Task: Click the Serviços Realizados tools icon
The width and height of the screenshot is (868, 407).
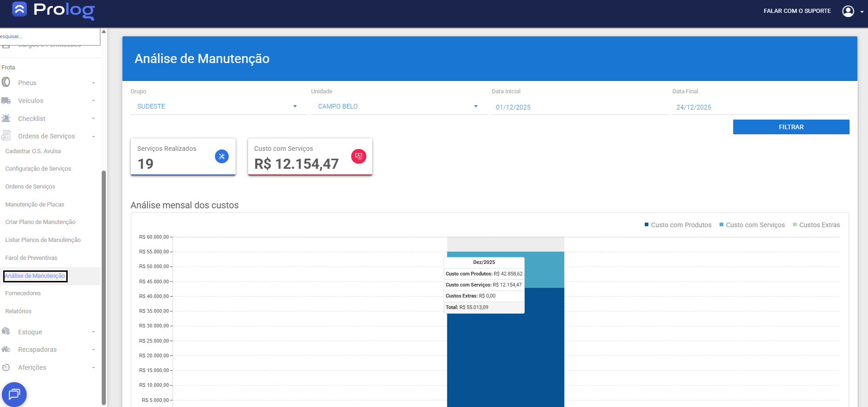Action: point(221,156)
